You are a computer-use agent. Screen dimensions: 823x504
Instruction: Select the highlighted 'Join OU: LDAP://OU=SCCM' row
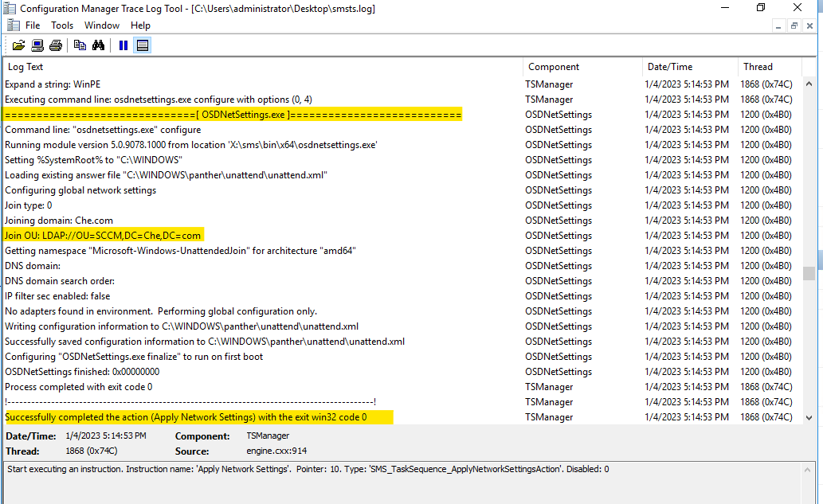coord(402,236)
